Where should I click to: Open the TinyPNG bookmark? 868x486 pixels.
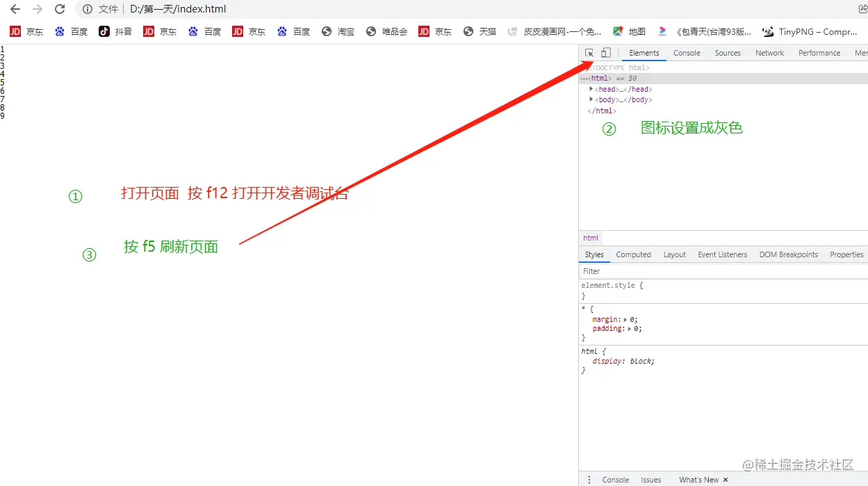810,31
